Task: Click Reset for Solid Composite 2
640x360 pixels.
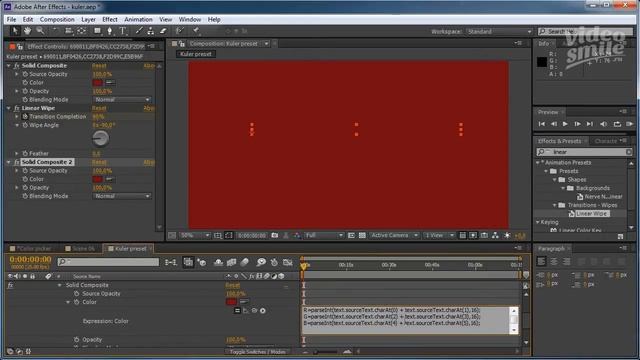Action: [x=99, y=162]
